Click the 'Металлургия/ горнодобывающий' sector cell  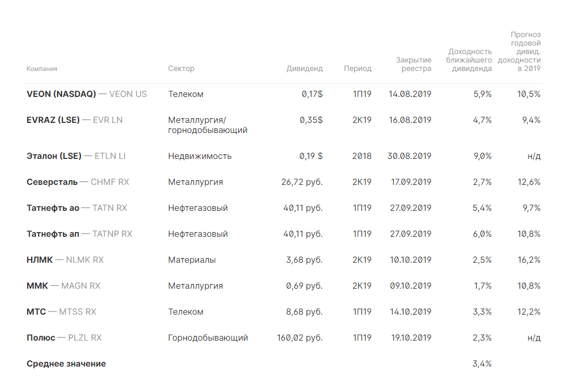[x=208, y=125]
